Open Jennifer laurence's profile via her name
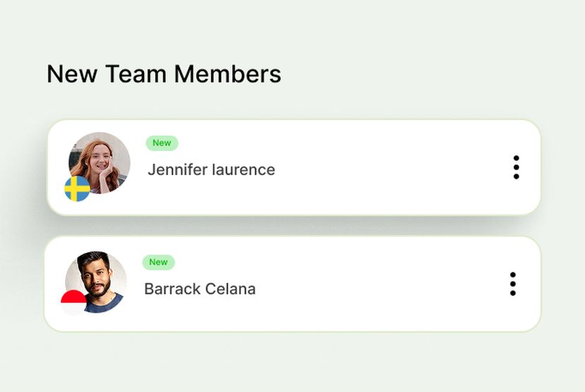 coord(211,170)
